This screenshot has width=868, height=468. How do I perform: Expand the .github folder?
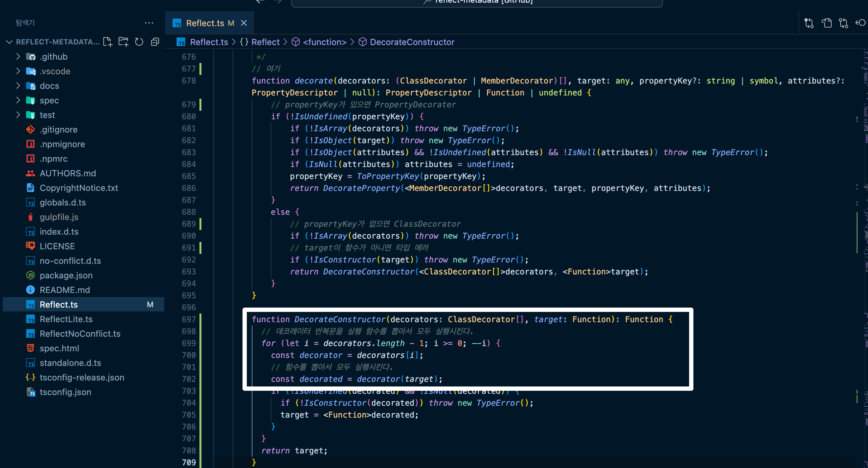53,57
